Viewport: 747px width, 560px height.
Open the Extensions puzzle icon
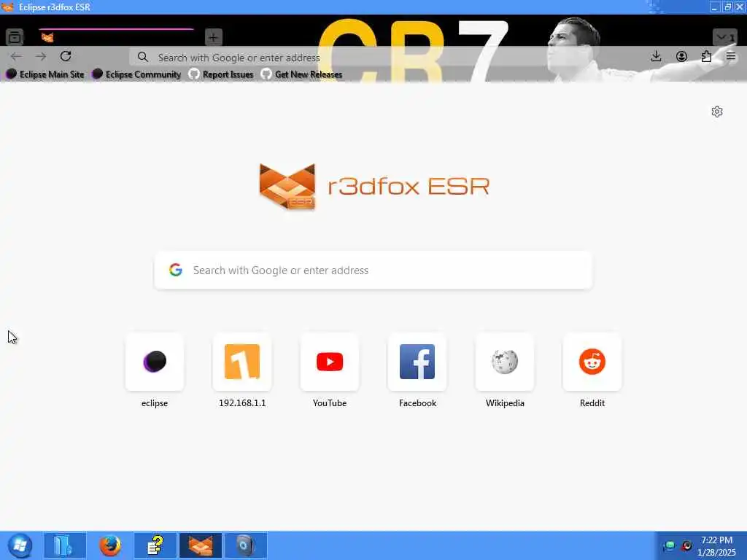(x=706, y=57)
